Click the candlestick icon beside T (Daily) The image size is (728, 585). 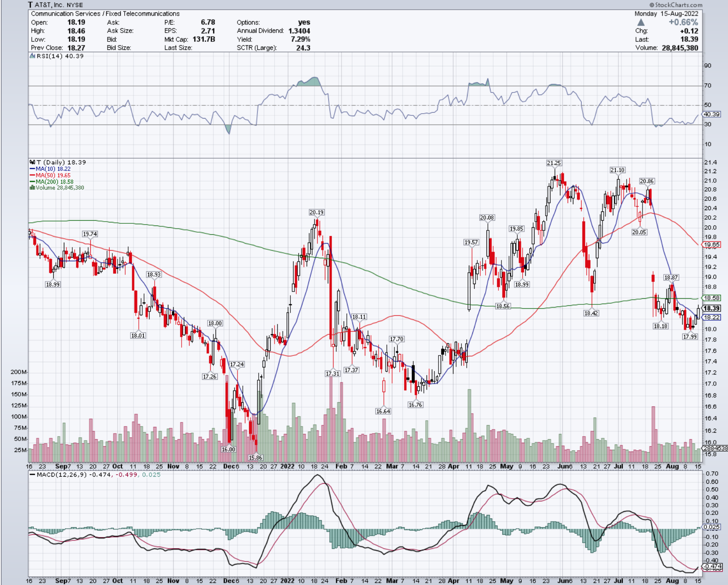pos(33,162)
